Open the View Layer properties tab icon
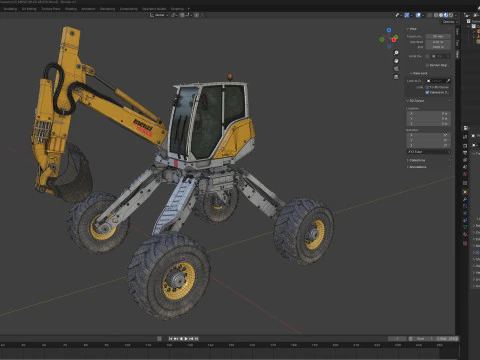 [x=465, y=160]
